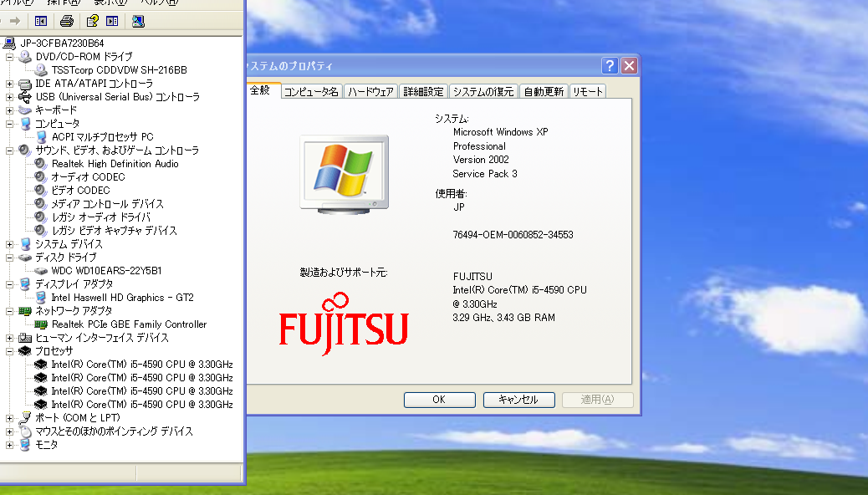The height and width of the screenshot is (495, 868).
Task: Select the レガシ ビデオ キャプチャ デバイス row
Action: tap(114, 230)
